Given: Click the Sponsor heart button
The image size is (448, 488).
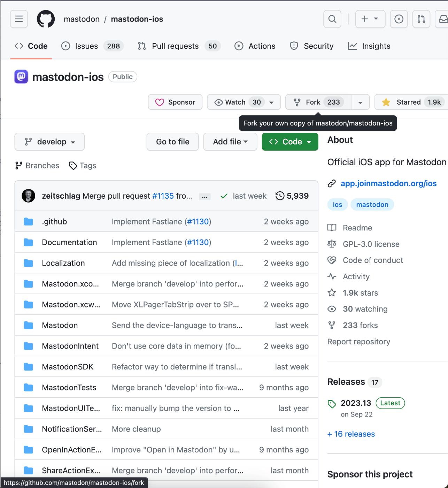Looking at the screenshot, I should click(x=175, y=102).
